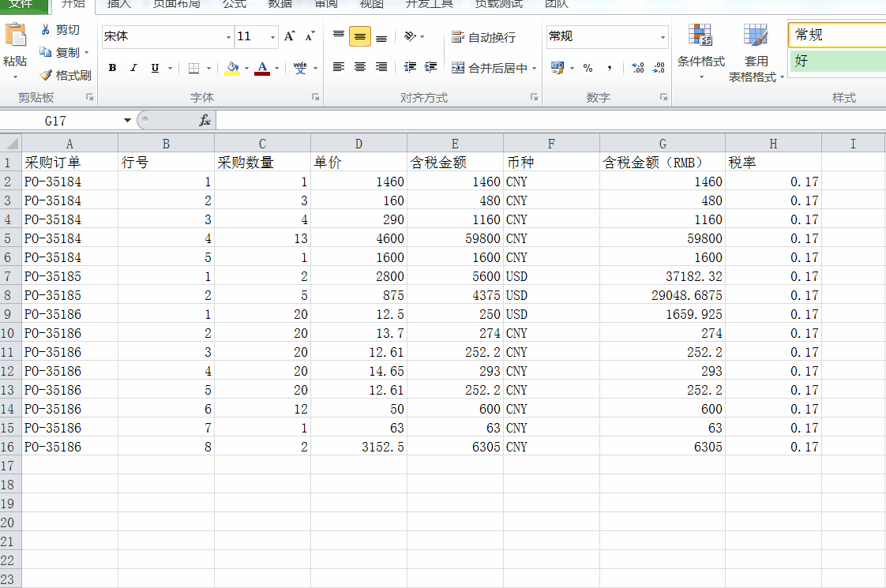886x588 pixels.
Task: Expand font color dropdown arrow
Action: pos(276,68)
